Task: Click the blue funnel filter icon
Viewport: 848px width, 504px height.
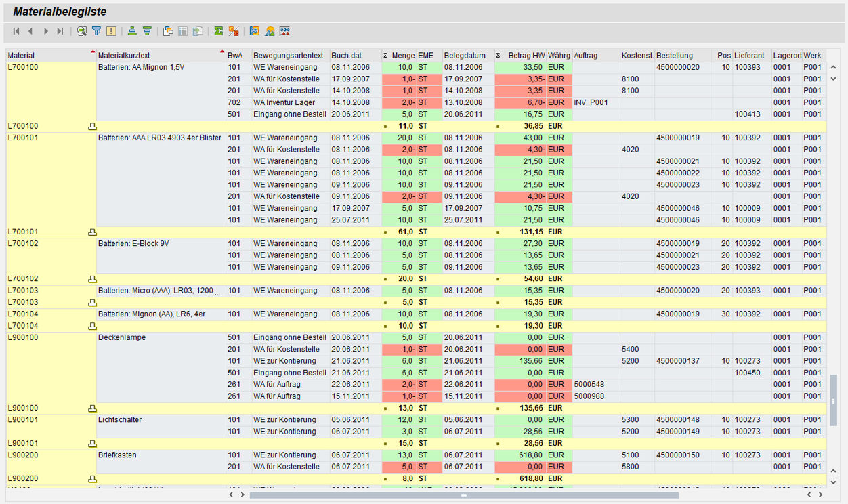Action: (97, 31)
